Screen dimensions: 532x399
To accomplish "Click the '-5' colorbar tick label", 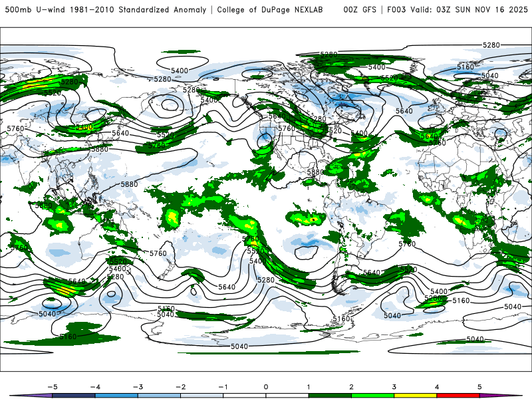I will tap(53, 387).
